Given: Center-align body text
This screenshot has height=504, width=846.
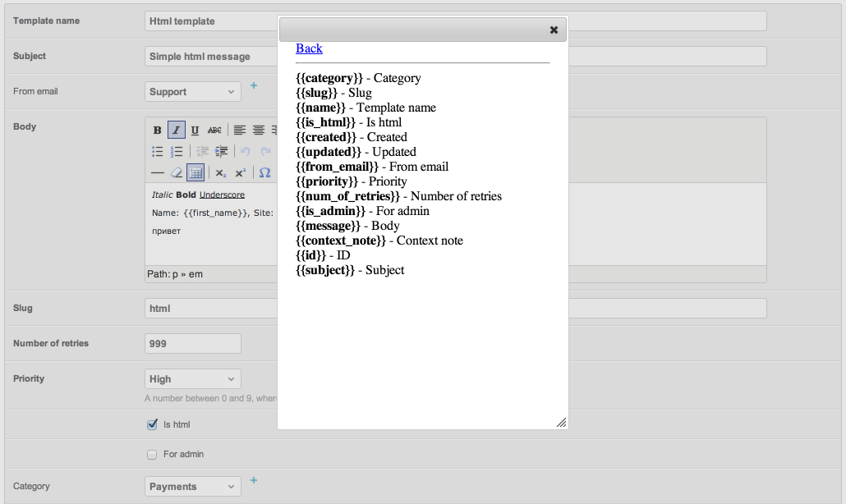Looking at the screenshot, I should pyautogui.click(x=259, y=130).
